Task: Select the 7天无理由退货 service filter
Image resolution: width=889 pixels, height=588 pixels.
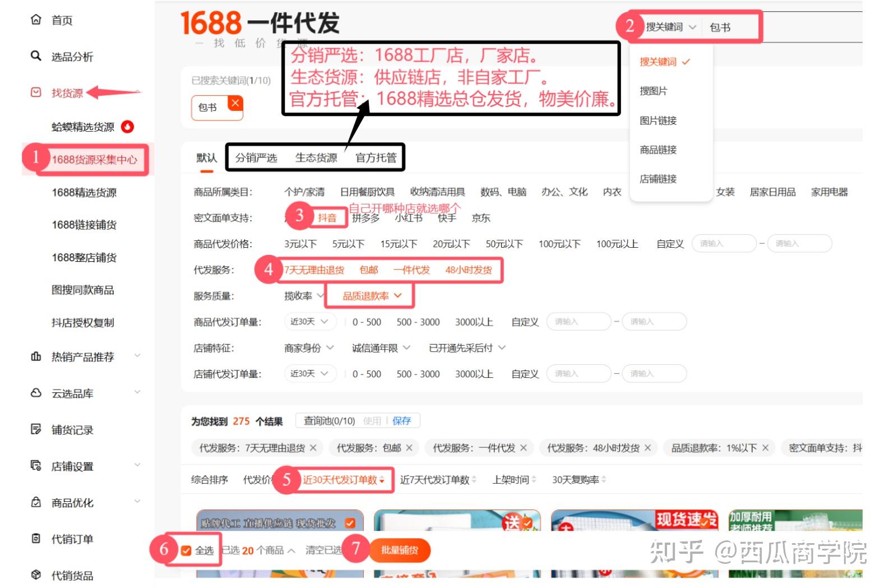Action: pyautogui.click(x=314, y=270)
